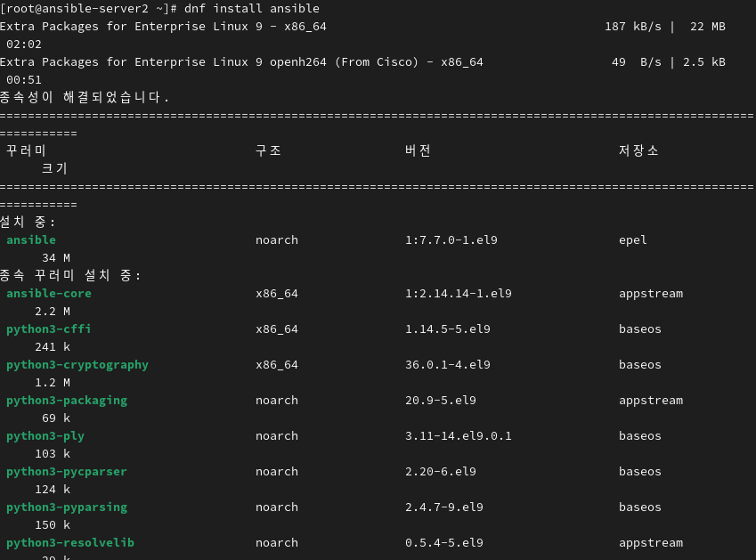Viewport: 756px width, 560px height.
Task: Click version '36.0.1-4.el9'
Action: [447, 365]
